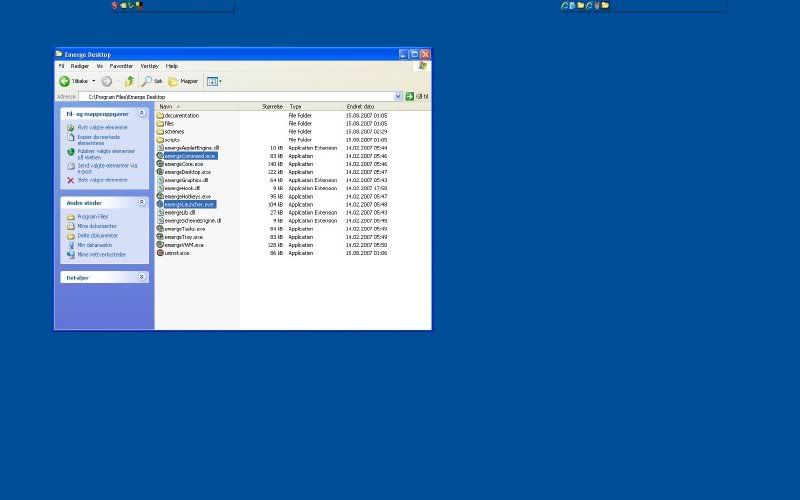The width and height of the screenshot is (800, 500).
Task: Open the Rediger menu
Action: pos(80,66)
